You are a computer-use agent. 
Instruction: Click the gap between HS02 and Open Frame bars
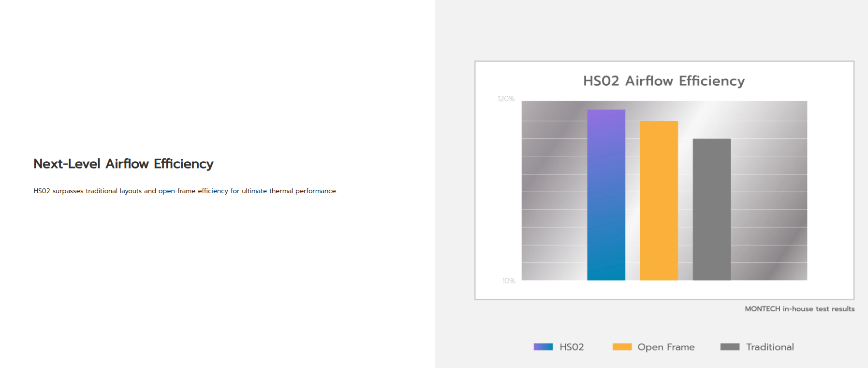click(x=633, y=203)
